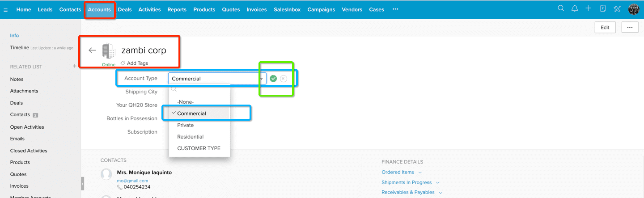644x198 pixels.
Task: Click the Add Tags tag icon
Action: pos(123,63)
